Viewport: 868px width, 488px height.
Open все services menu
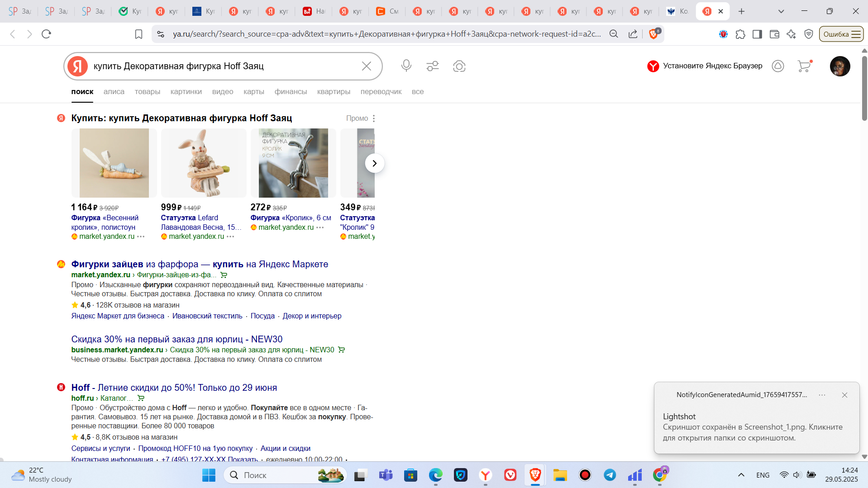click(x=418, y=91)
